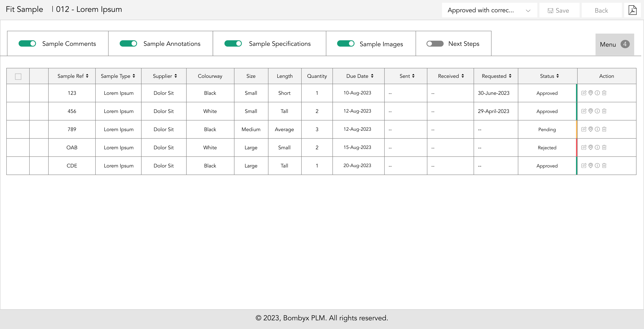Show info for row OAB

point(597,147)
